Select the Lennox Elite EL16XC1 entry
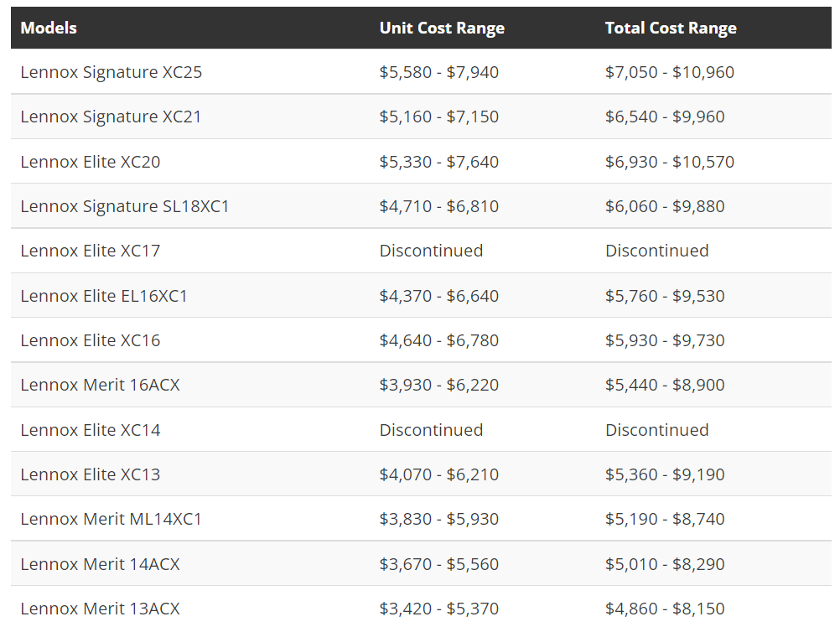 pos(104,296)
